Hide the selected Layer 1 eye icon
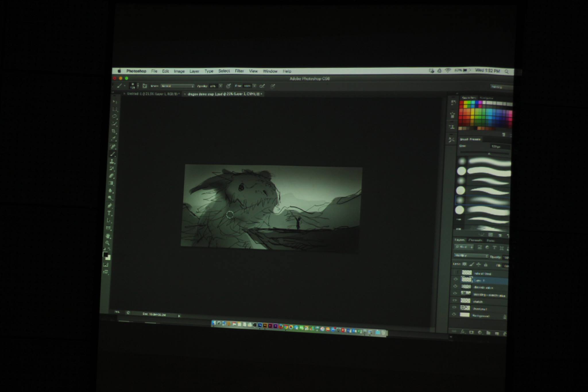588x392 pixels. pos(455,279)
